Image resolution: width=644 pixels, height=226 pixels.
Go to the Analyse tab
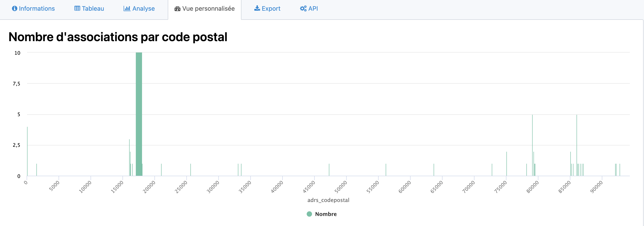143,8
